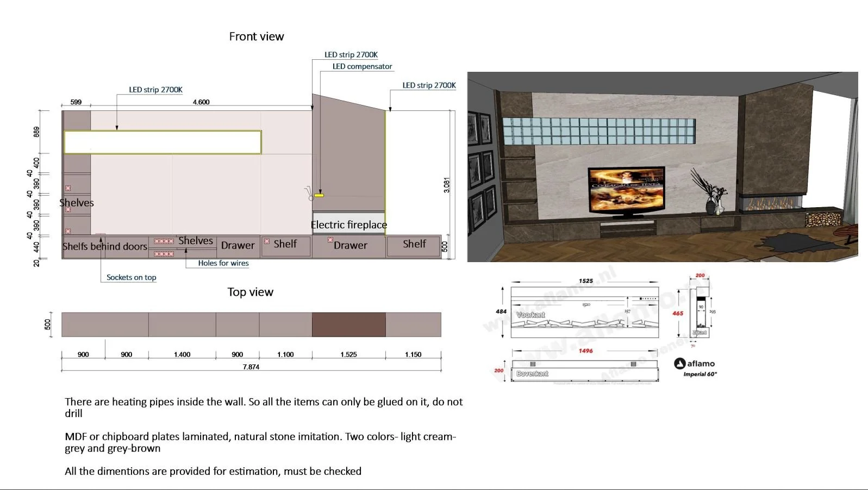Click the aflamo logo icon
868x490 pixels.
(x=679, y=363)
